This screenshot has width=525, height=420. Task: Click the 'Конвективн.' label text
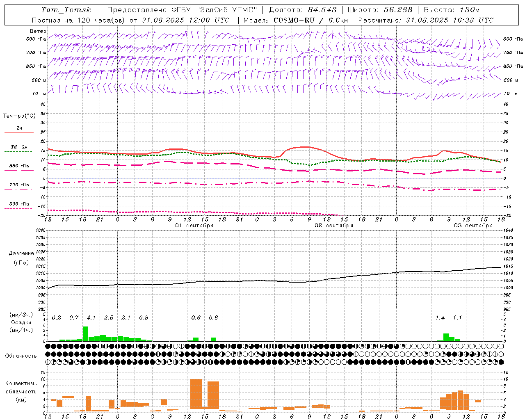tap(21, 383)
